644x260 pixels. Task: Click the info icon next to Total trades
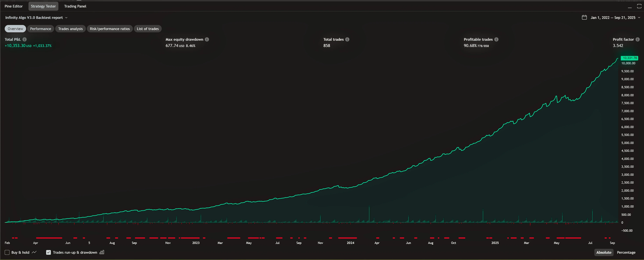(347, 39)
